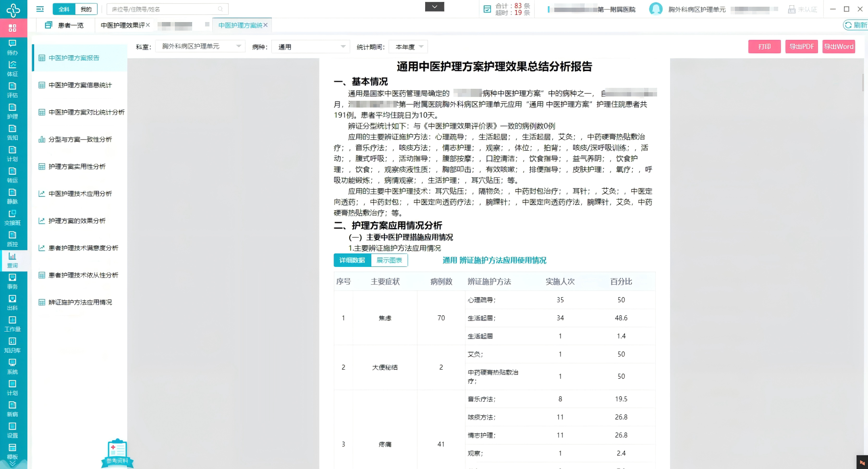Open the 参考资料 clipboard icon
Viewport: 868px width, 469px height.
(117, 453)
